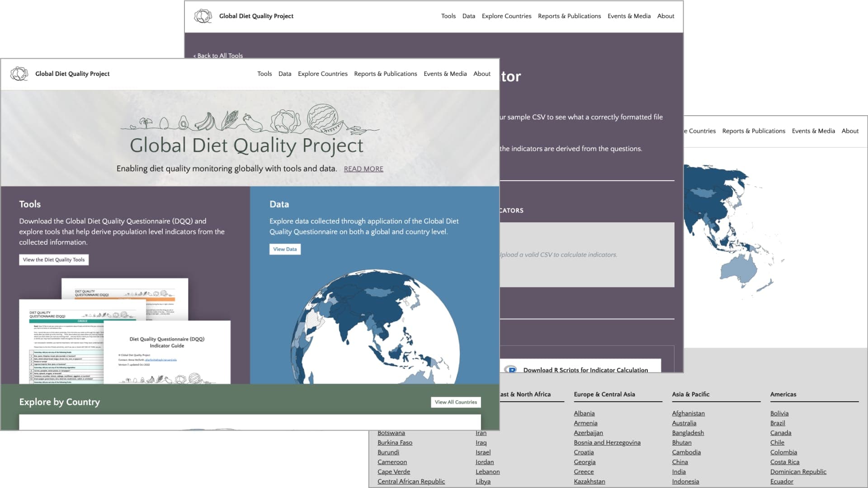The image size is (868, 488).
Task: Click Explore Countries in back tools window
Action: [x=507, y=16]
